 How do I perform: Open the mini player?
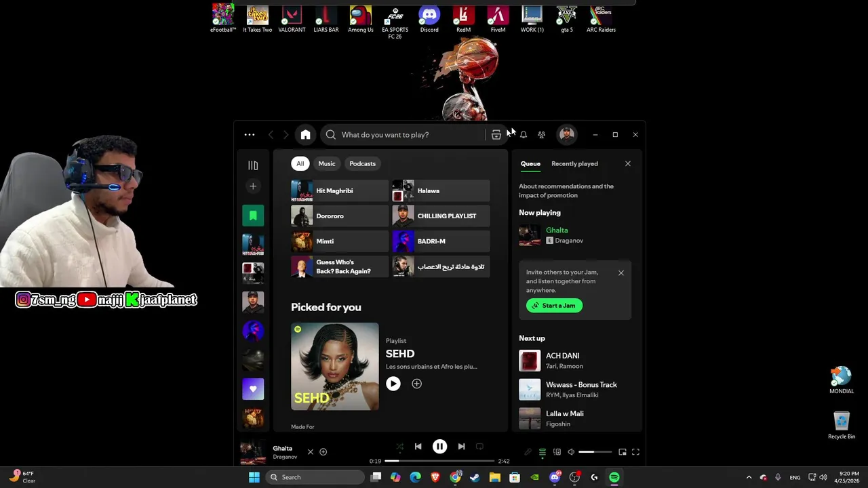[623, 452]
